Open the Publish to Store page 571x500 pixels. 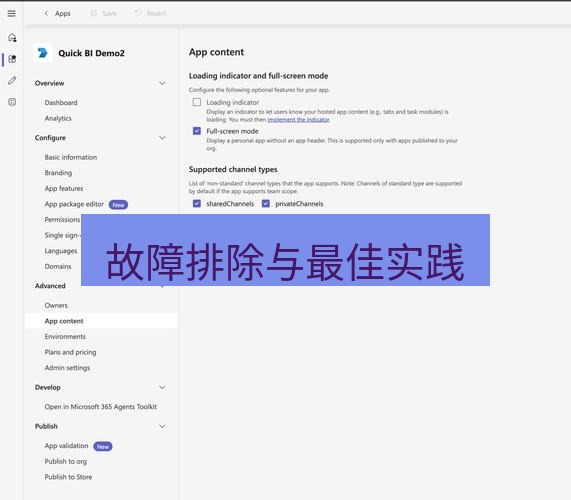coord(68,477)
